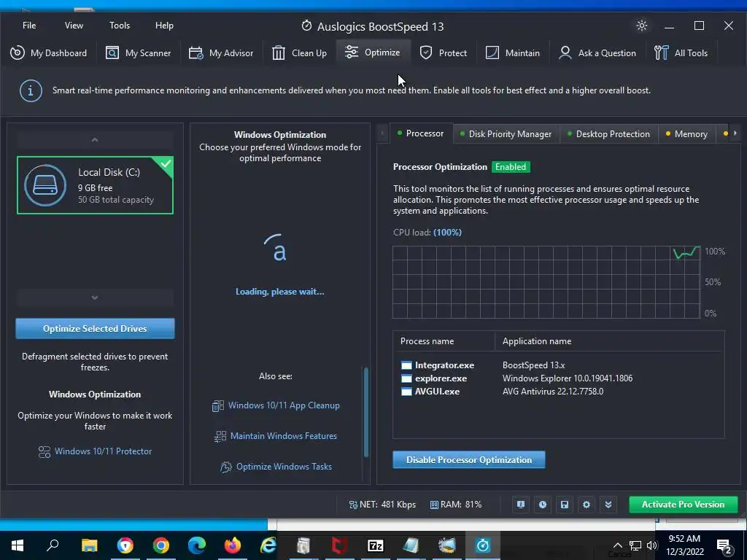Open the My Scanner section

tap(139, 52)
